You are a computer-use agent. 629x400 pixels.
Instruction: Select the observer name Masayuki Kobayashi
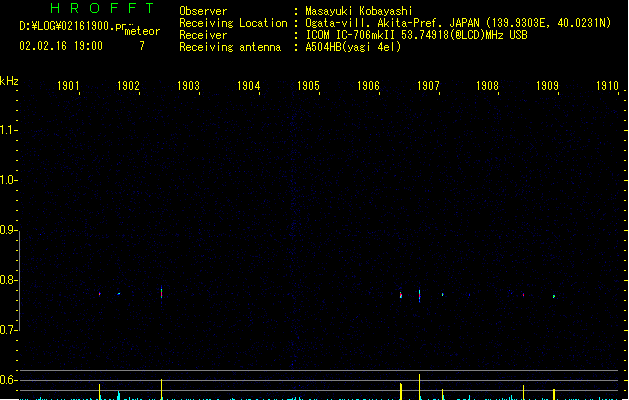coord(359,11)
